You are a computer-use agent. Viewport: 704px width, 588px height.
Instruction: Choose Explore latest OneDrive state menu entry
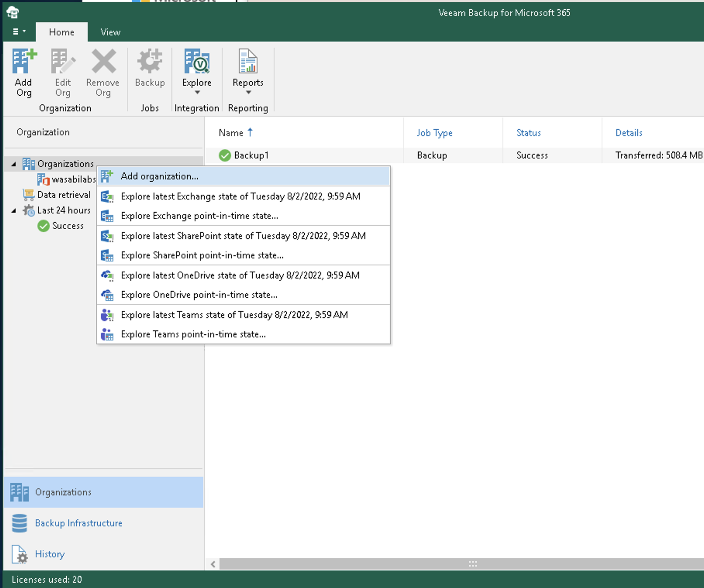243,275
